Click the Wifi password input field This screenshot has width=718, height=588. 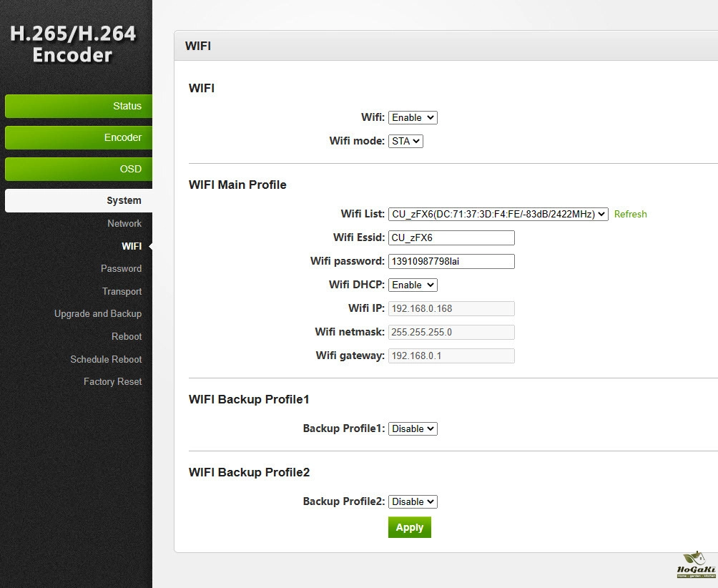click(x=451, y=261)
